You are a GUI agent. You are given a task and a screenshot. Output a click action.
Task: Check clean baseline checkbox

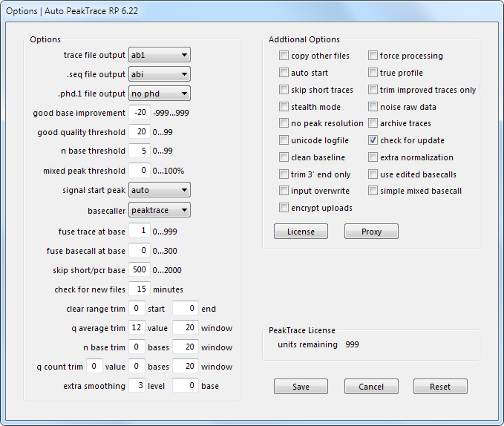(284, 157)
